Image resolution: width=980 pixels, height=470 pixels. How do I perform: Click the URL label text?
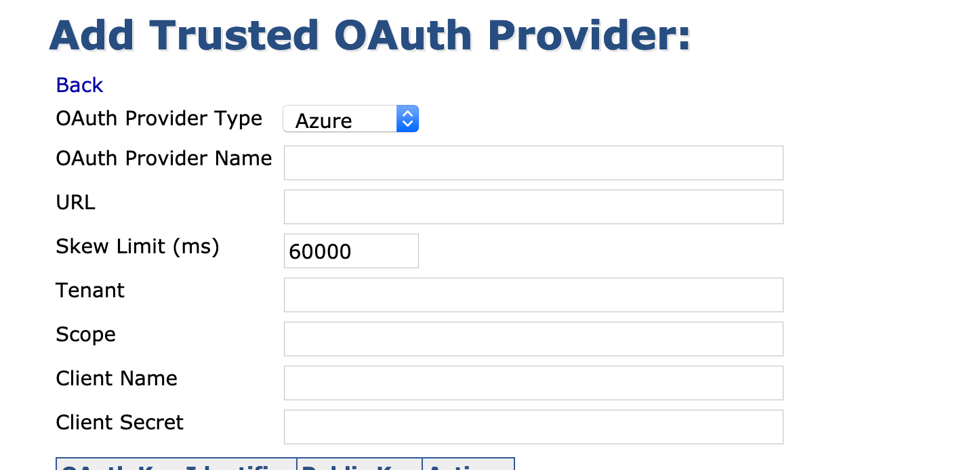(75, 202)
